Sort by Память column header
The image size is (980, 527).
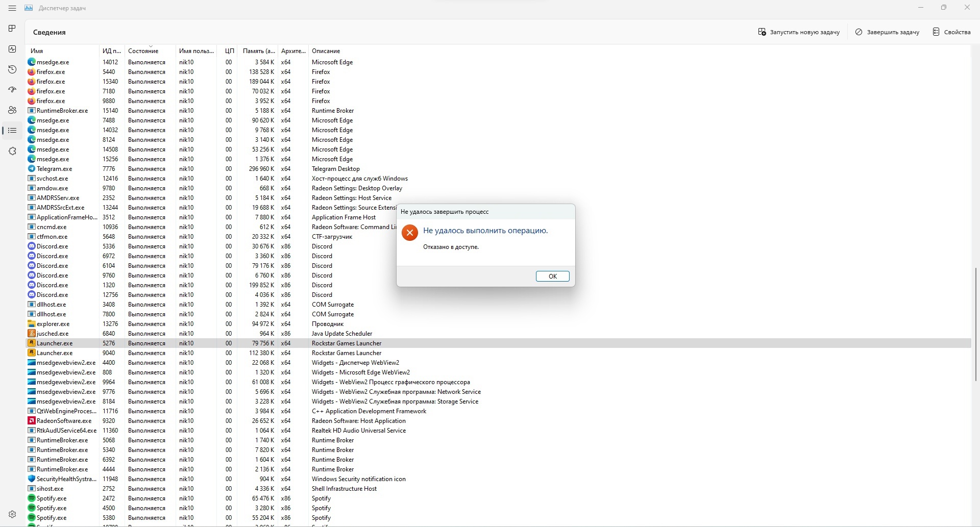point(258,51)
